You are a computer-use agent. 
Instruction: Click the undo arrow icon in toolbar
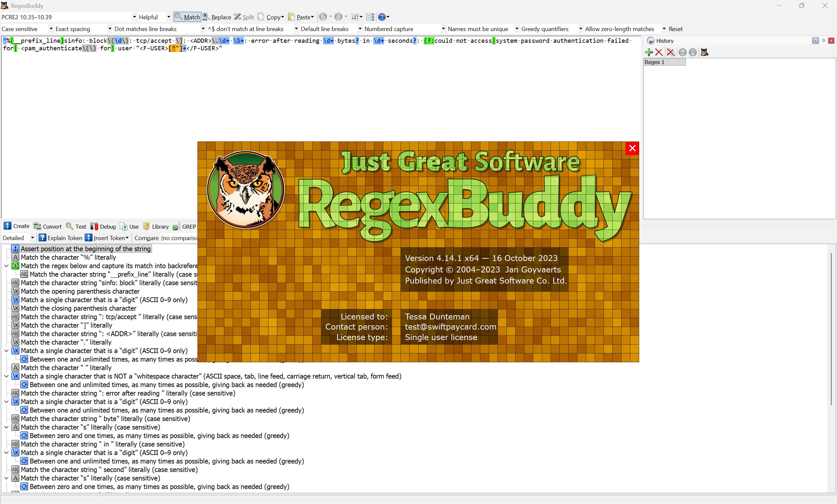coord(323,17)
